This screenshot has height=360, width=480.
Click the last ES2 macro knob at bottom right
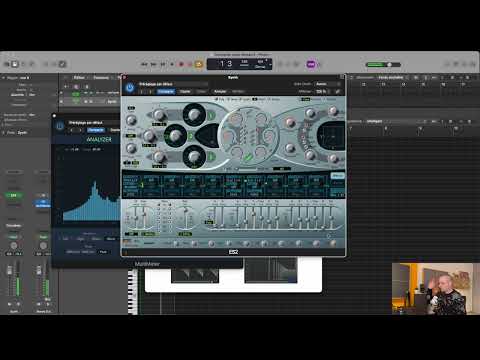point(333,244)
